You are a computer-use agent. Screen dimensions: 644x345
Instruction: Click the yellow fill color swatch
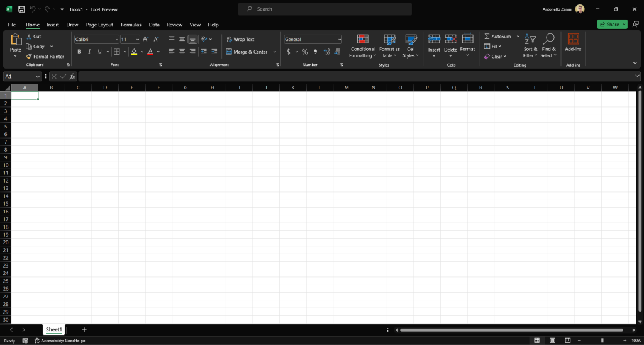[x=135, y=52]
